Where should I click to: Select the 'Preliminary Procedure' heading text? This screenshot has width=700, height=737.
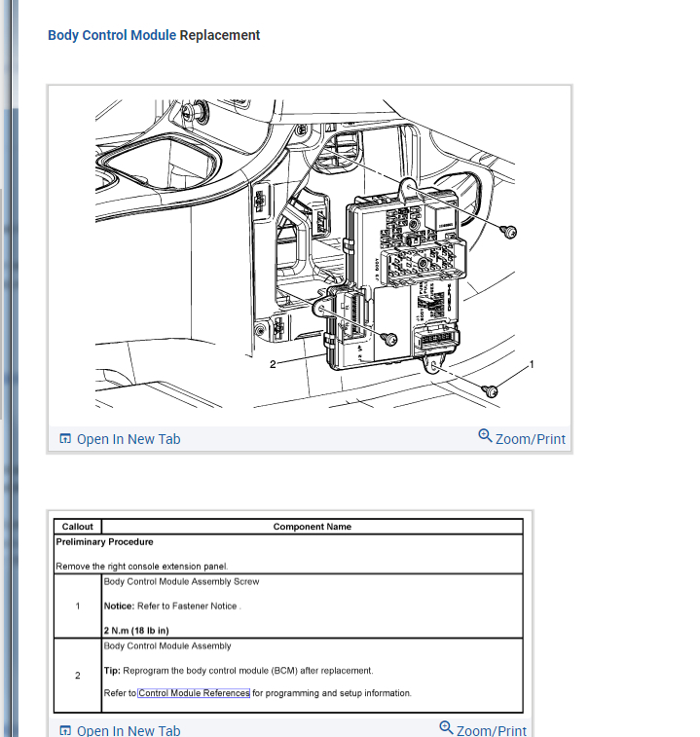coord(104,542)
